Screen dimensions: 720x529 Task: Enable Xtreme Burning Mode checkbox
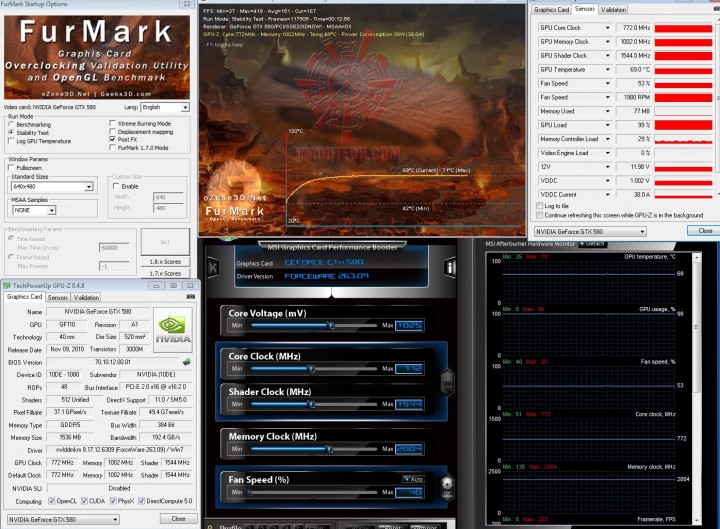click(112, 123)
